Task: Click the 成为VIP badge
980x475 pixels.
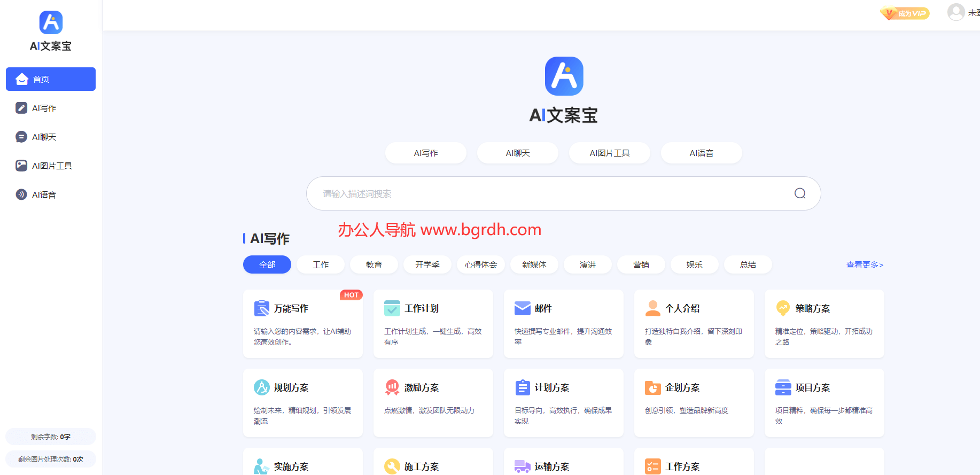Action: [x=905, y=13]
